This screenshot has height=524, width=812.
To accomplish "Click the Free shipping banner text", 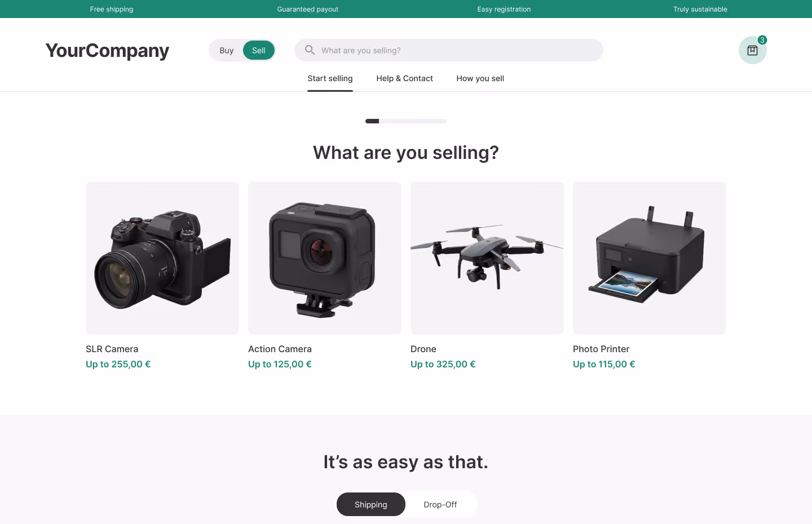I will click(112, 9).
